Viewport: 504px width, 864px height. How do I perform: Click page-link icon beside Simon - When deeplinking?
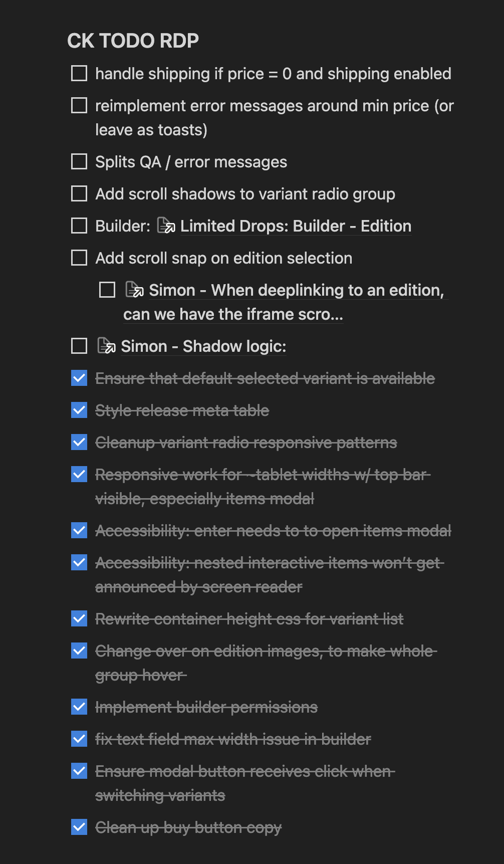pyautogui.click(x=134, y=290)
